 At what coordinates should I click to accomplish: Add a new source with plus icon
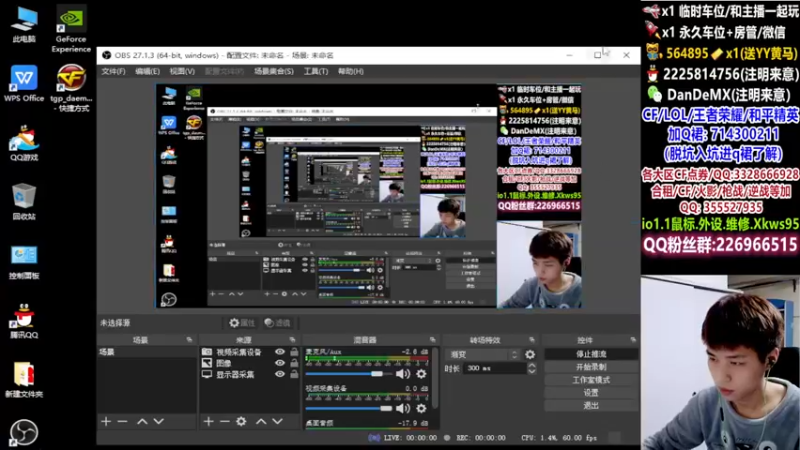[208, 421]
